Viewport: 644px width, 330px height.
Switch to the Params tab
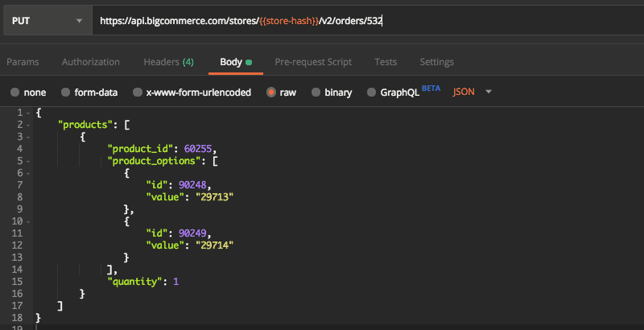click(x=23, y=62)
